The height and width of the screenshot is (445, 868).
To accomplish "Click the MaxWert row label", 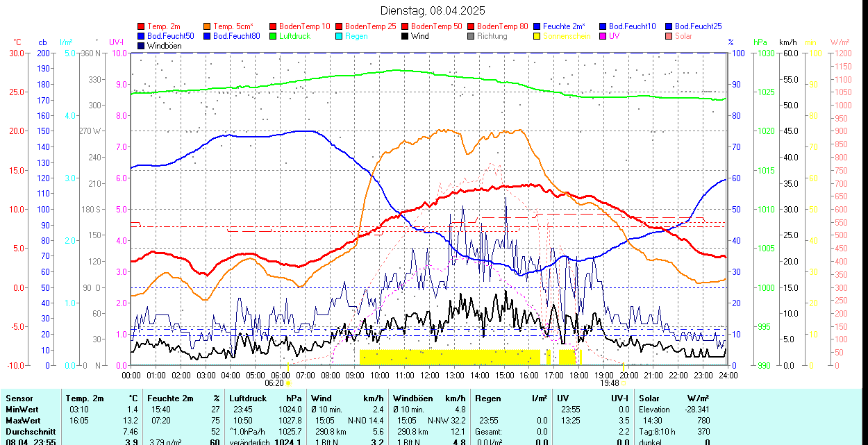I will click(23, 421).
